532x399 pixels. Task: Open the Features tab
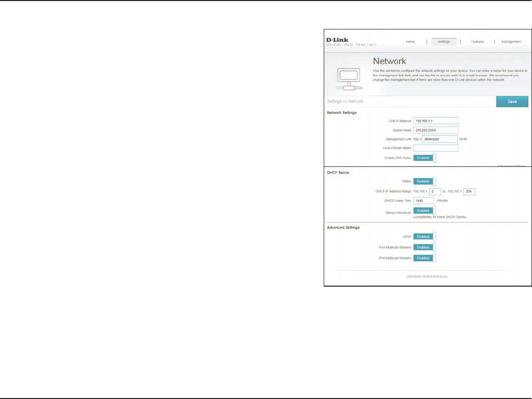[477, 42]
